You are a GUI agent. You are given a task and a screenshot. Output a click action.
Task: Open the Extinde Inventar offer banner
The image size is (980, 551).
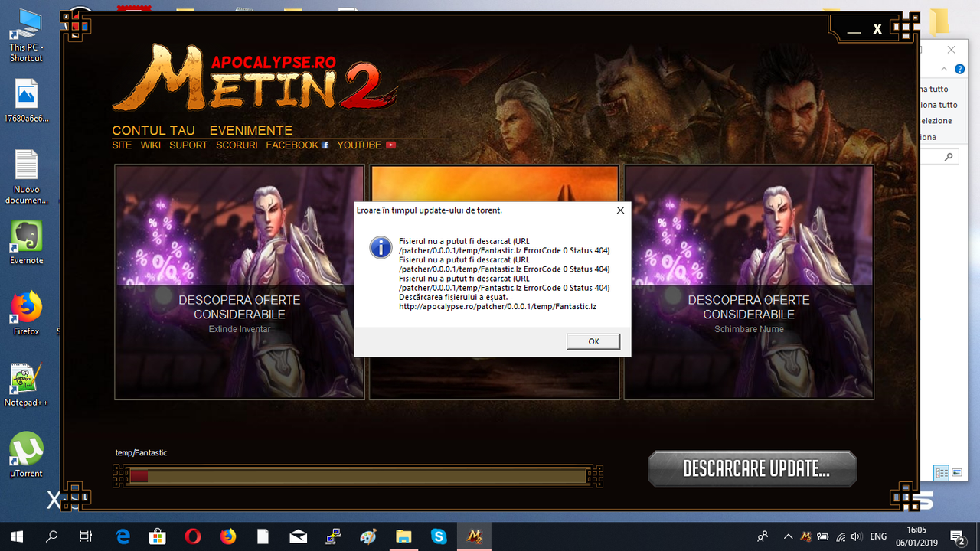pos(240,282)
